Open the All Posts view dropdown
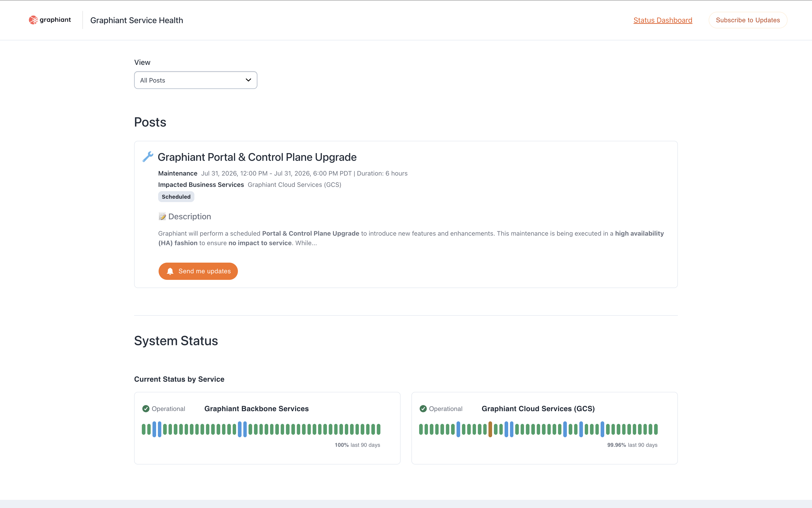Image resolution: width=812 pixels, height=508 pixels. pyautogui.click(x=196, y=80)
